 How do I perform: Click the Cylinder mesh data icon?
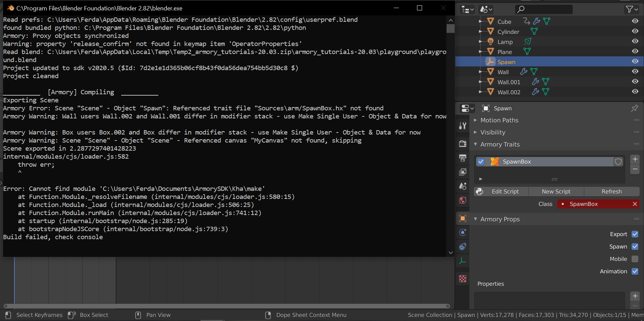click(534, 32)
